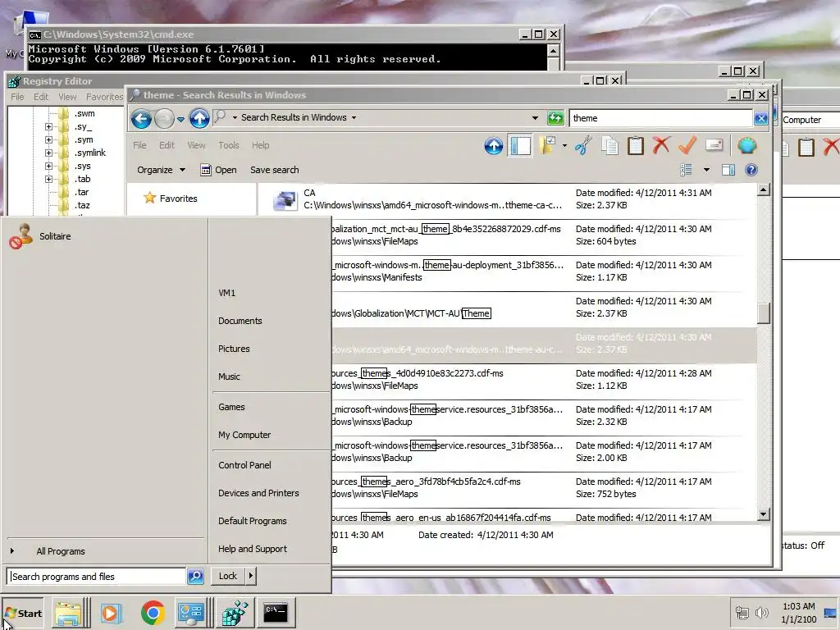Delete item with red X icon in search window
840x630 pixels.
[661, 145]
